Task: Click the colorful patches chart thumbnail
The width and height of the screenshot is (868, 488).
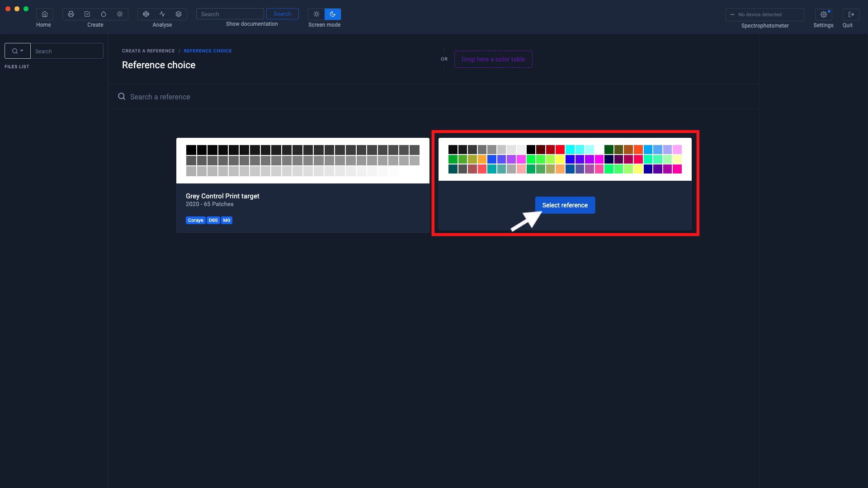Action: click(x=565, y=159)
